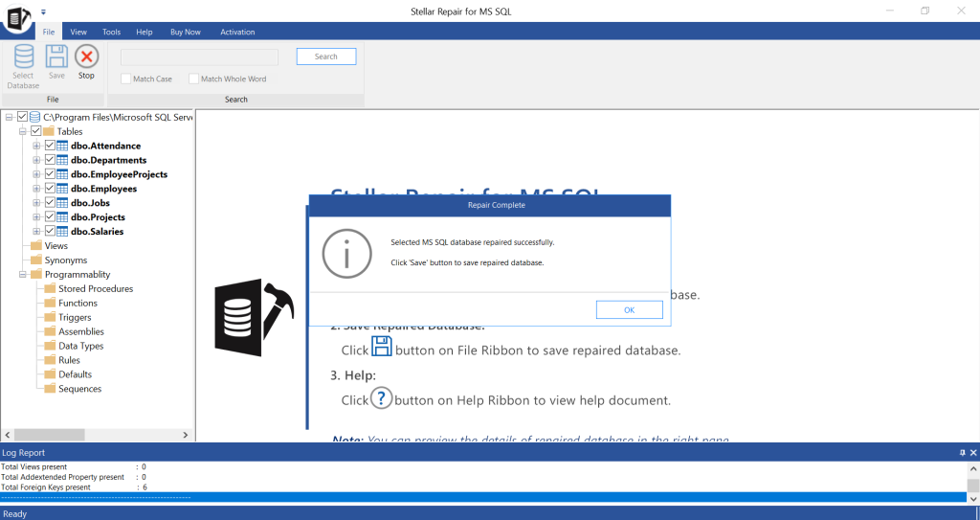Click the Select Database icon

coord(23,57)
